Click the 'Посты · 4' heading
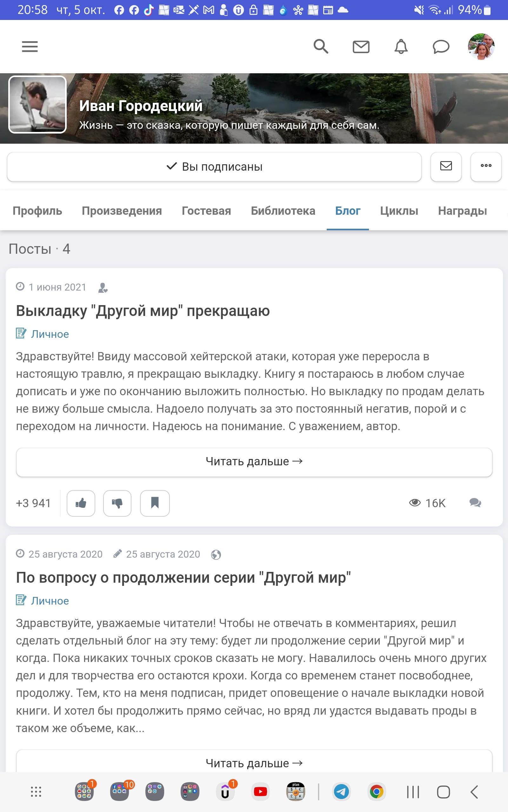 click(x=39, y=249)
